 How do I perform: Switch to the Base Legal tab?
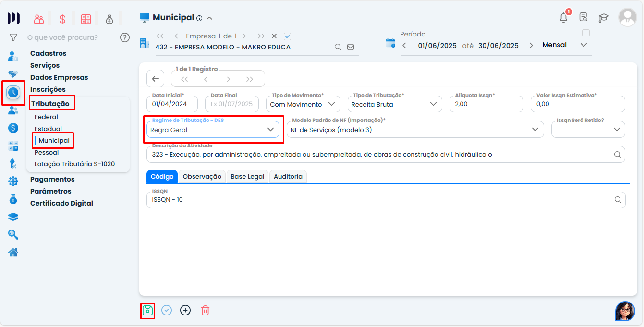tap(247, 176)
